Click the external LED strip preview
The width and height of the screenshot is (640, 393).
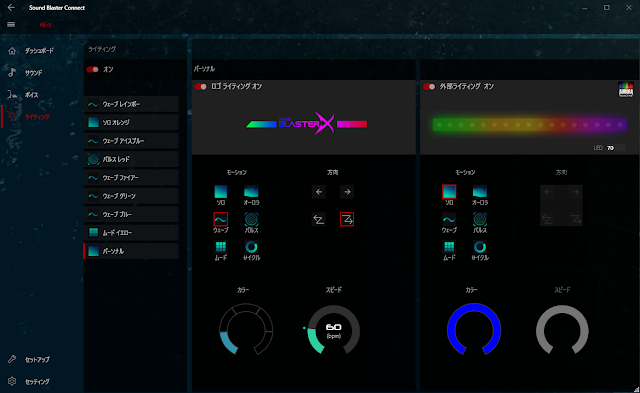530,124
